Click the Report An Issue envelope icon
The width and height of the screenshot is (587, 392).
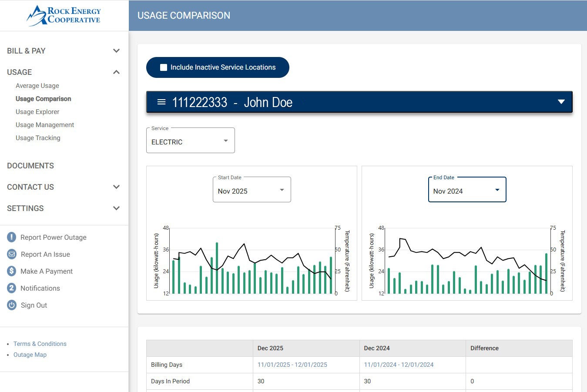pyautogui.click(x=12, y=254)
